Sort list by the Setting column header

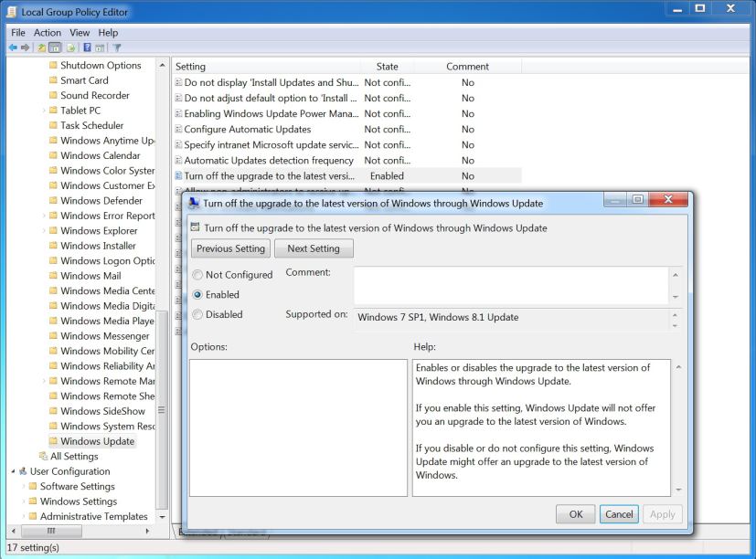[x=266, y=67]
